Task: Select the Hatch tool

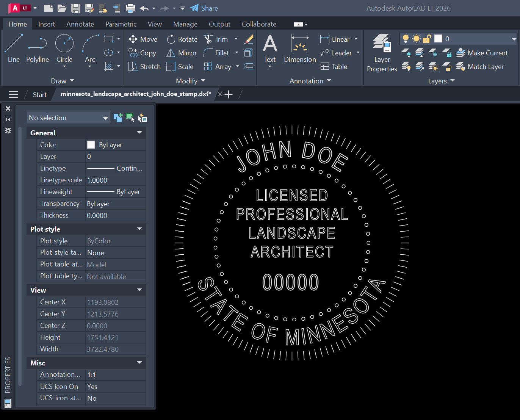Action: 109,66
